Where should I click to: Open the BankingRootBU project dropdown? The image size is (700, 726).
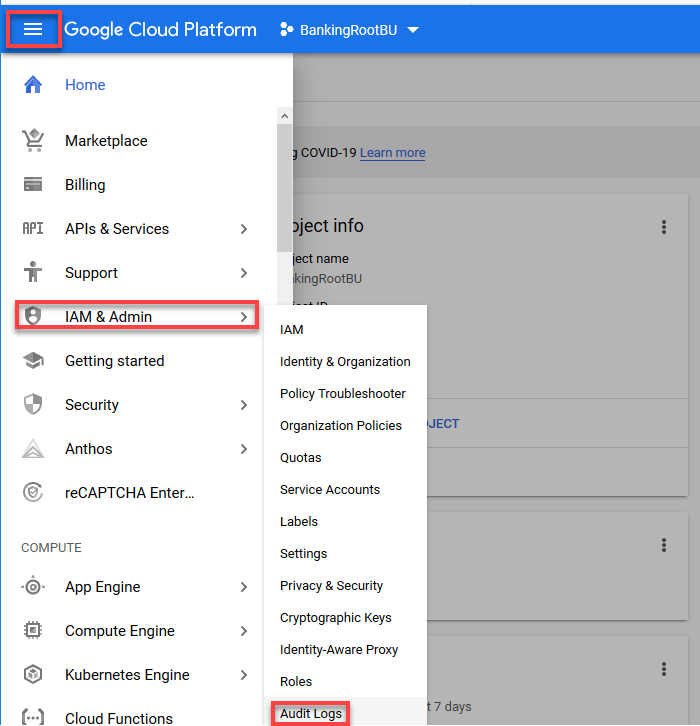coord(350,30)
